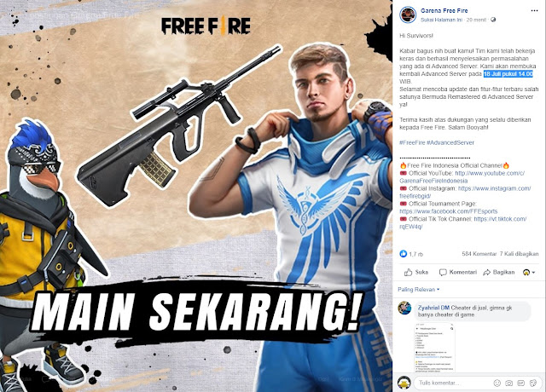This screenshot has width=546, height=392.
Task: Add a GIF to the comment
Action: (x=521, y=383)
